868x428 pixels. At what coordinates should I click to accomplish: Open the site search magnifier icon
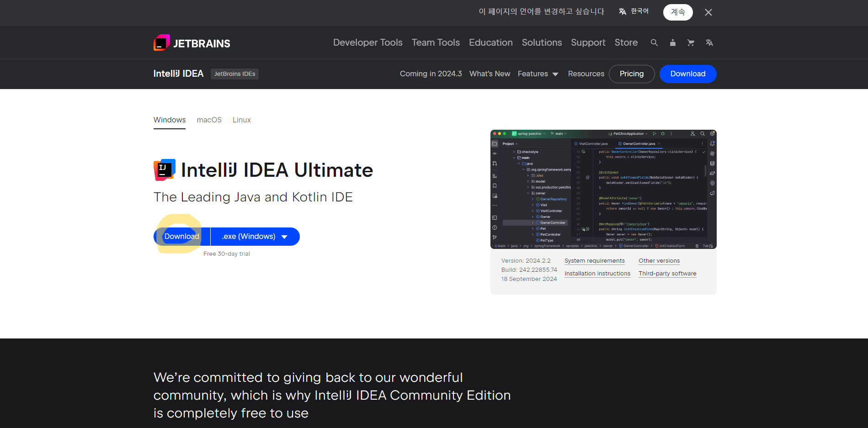(654, 42)
